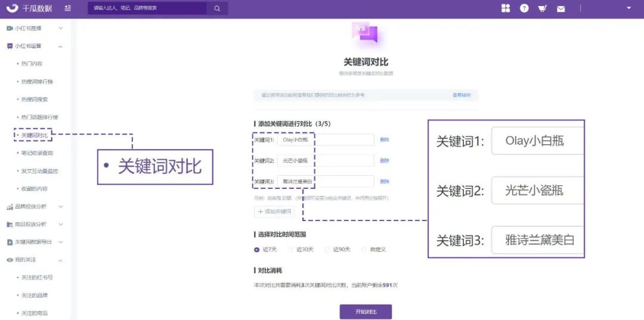644x320 pixels.
Task: Click the 关键词2 input containing 光芒小瓷瓶
Action: (x=326, y=161)
